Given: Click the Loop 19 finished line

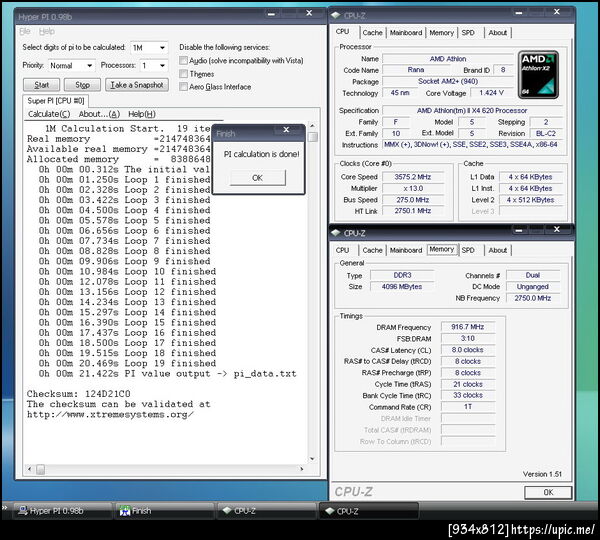Looking at the screenshot, I should coord(127,363).
